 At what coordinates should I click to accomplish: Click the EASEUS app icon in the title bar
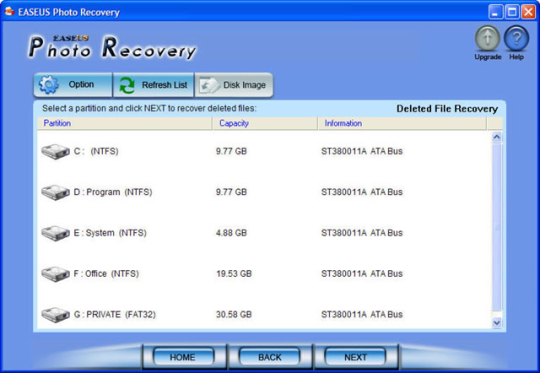point(9,12)
